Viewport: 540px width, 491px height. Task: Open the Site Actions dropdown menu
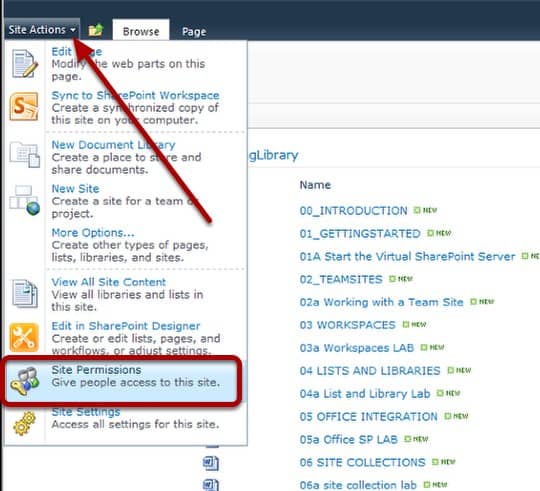click(x=42, y=30)
